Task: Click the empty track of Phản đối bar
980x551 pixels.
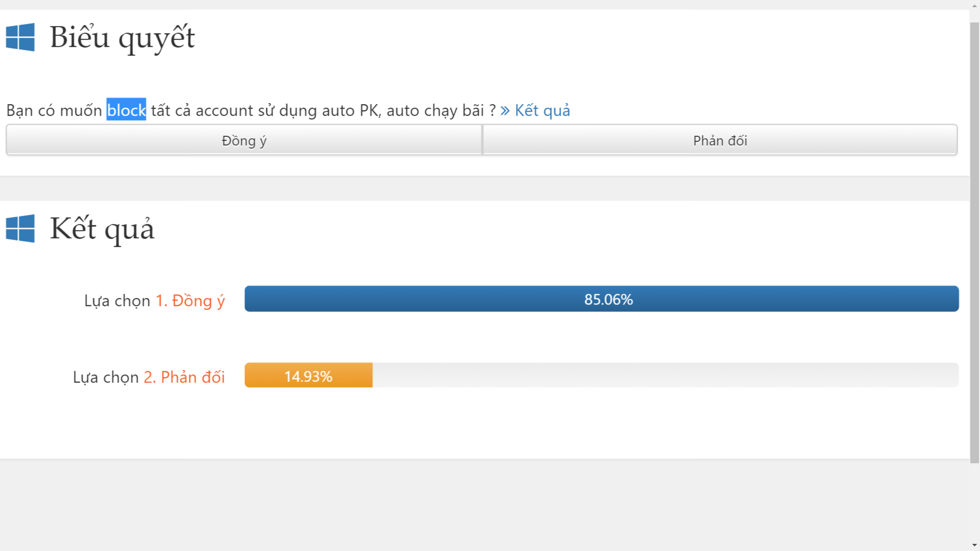Action: [664, 375]
